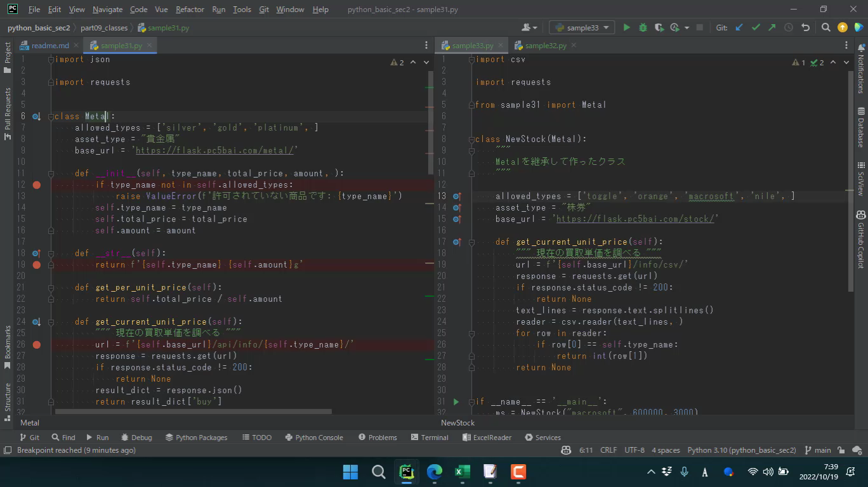Switch to the sample32.py tab

[545, 46]
